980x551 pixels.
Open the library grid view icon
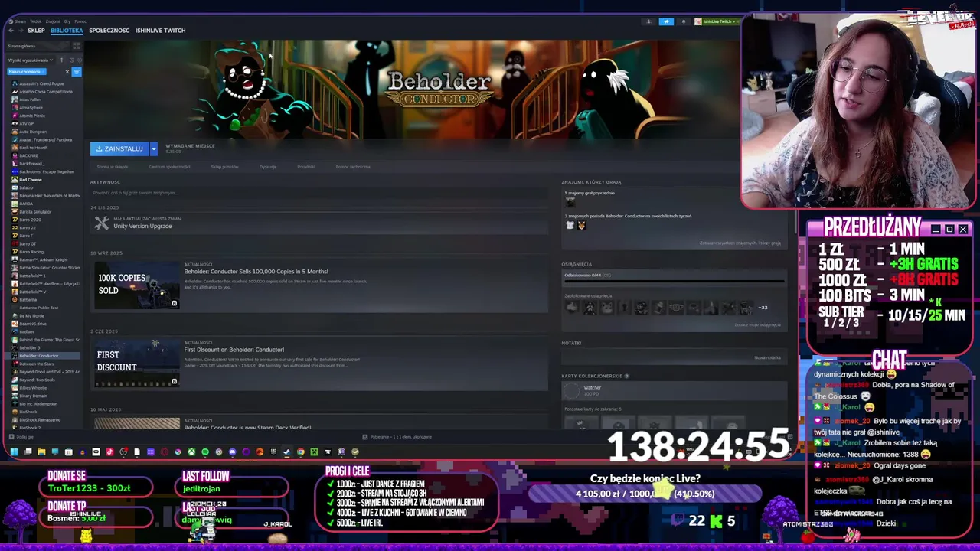click(x=76, y=46)
